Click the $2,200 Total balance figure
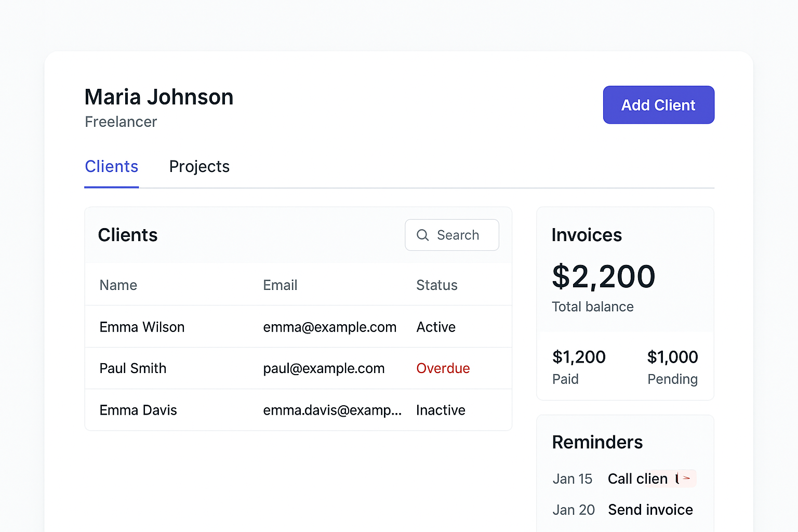The image size is (798, 532). [x=603, y=276]
